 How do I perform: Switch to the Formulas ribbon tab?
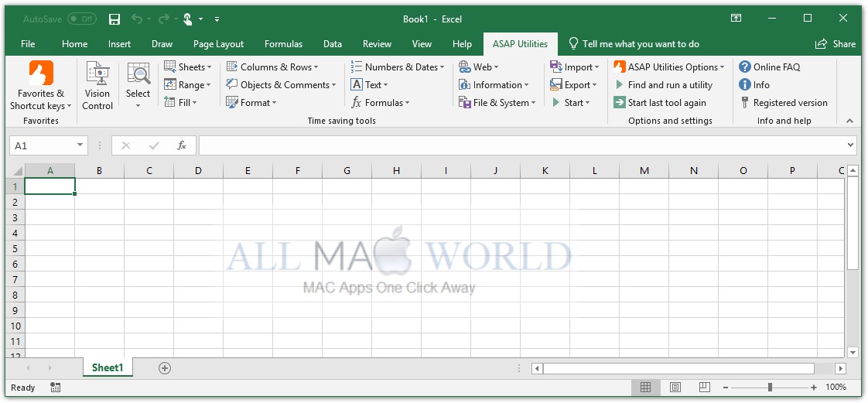pos(283,44)
